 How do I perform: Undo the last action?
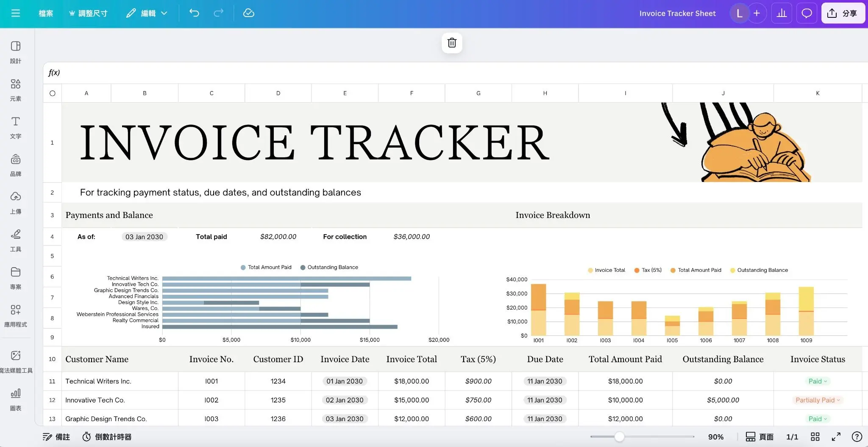[x=194, y=13]
